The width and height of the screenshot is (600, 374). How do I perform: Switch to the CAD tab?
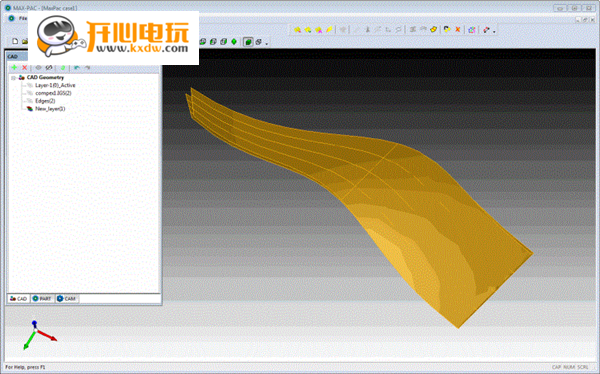[x=18, y=299]
